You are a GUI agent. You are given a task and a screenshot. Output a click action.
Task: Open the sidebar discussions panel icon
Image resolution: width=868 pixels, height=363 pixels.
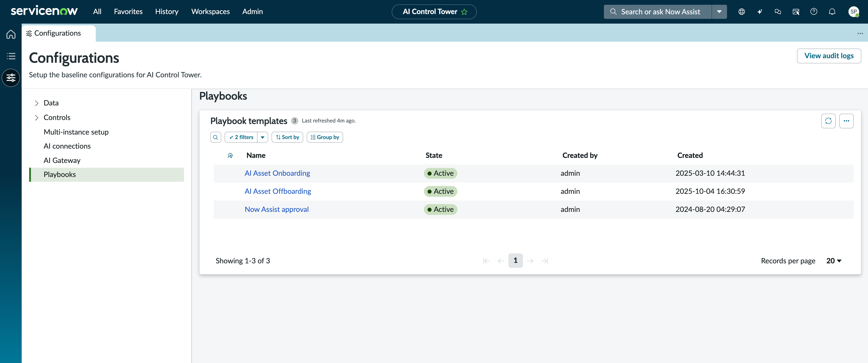tap(796, 12)
